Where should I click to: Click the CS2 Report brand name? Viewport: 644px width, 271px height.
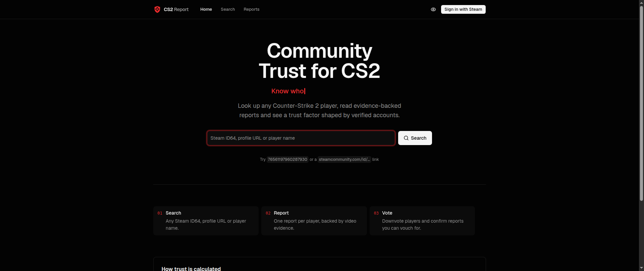176,9
